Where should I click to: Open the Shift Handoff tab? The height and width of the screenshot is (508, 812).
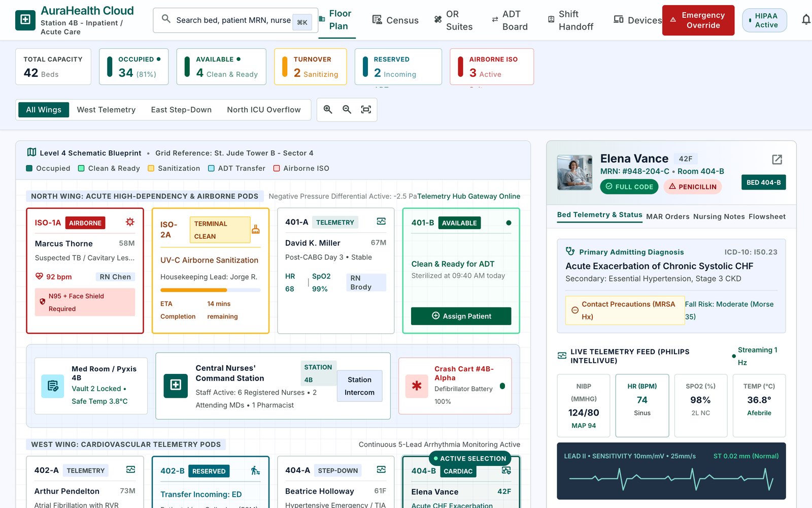[570, 20]
